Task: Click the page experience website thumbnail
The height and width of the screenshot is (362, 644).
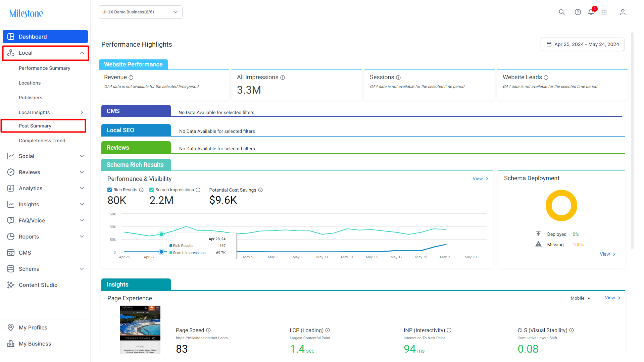Action: 140,330
